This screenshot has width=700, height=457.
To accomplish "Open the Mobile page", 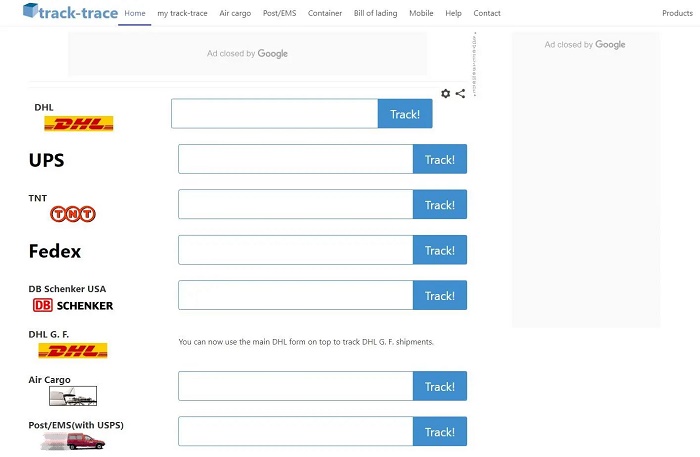I will click(x=421, y=13).
